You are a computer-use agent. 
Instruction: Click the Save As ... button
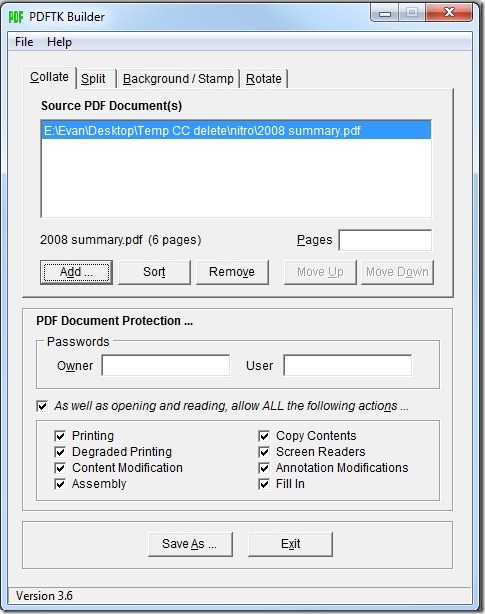tap(190, 544)
